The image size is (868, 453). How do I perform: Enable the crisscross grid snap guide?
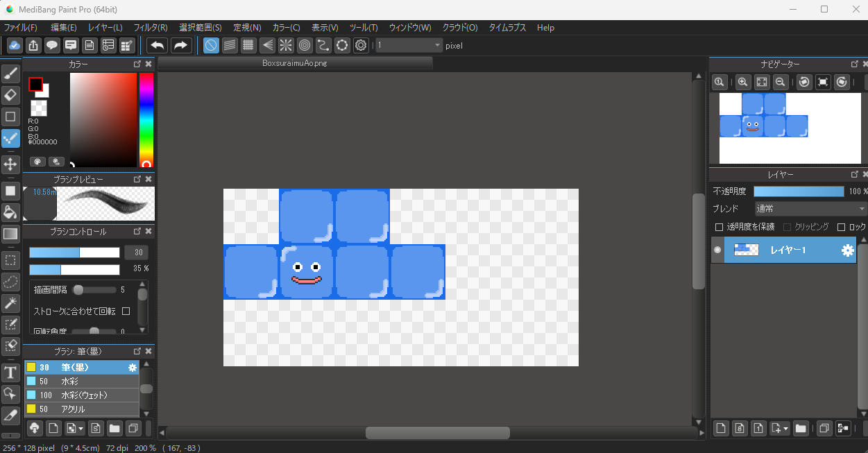click(x=248, y=46)
